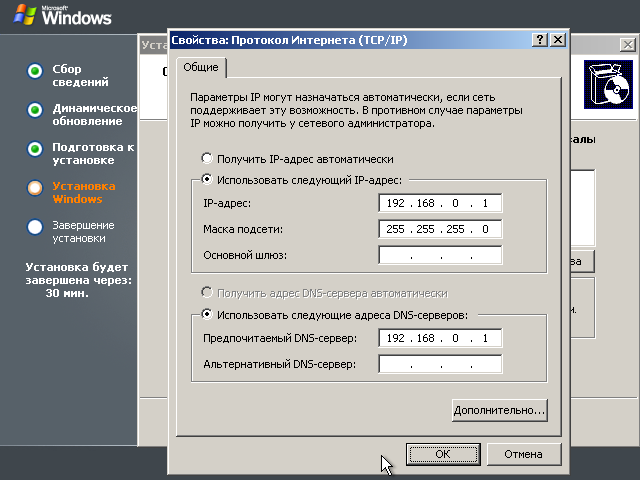Click the "Основной шлюз:" label
The image size is (640, 480).
point(245,255)
